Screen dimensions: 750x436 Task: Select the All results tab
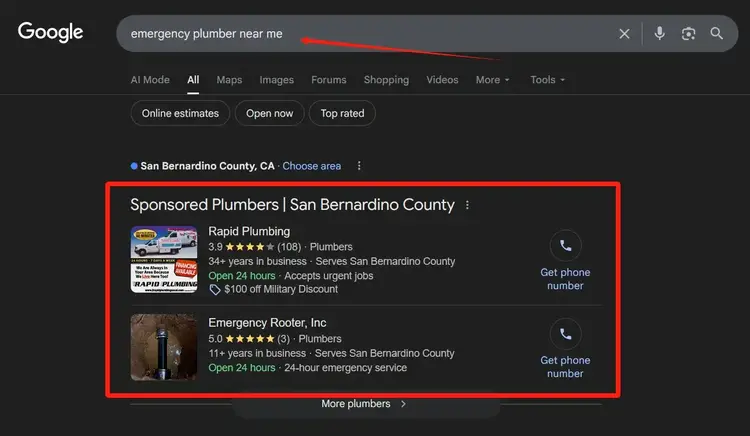click(x=193, y=80)
